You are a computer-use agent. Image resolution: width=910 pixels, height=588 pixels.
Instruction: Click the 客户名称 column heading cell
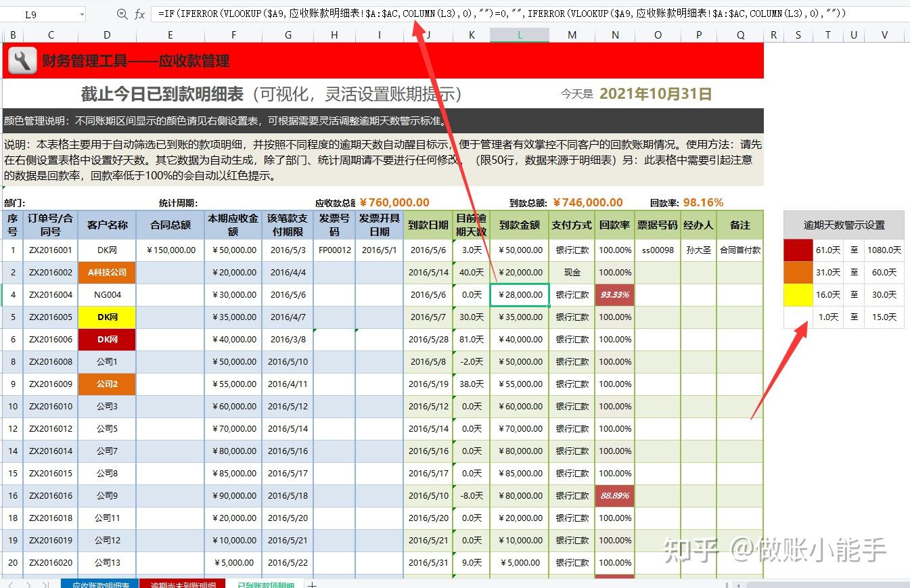pyautogui.click(x=107, y=225)
